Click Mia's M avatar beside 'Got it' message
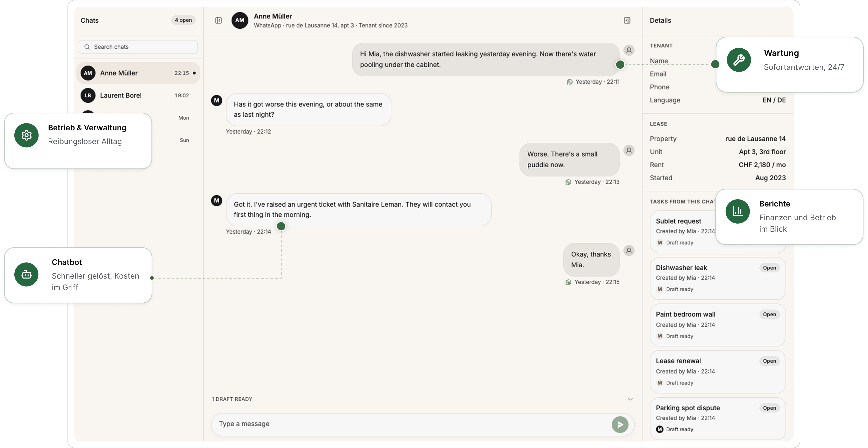Viewport: 868px width, 448px height. [216, 200]
